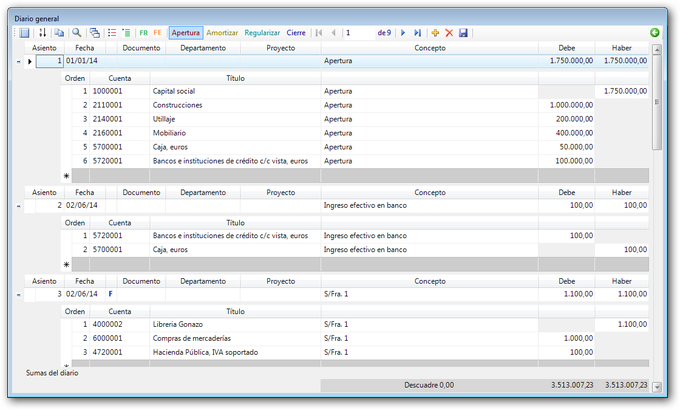Collapse Asiento 1 Apertura entry
Screen dimensions: 680x410
pos(18,62)
